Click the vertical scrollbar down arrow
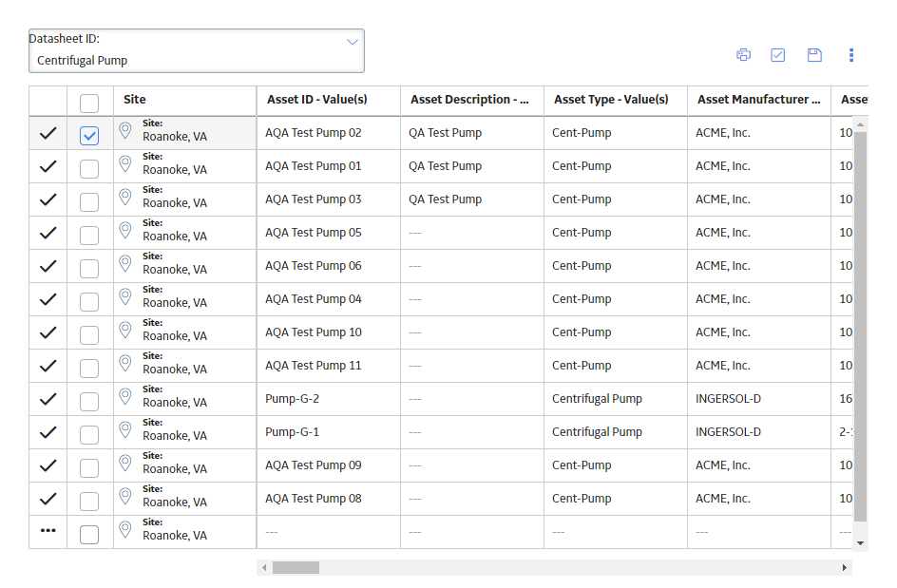The image size is (897, 588). tap(860, 542)
